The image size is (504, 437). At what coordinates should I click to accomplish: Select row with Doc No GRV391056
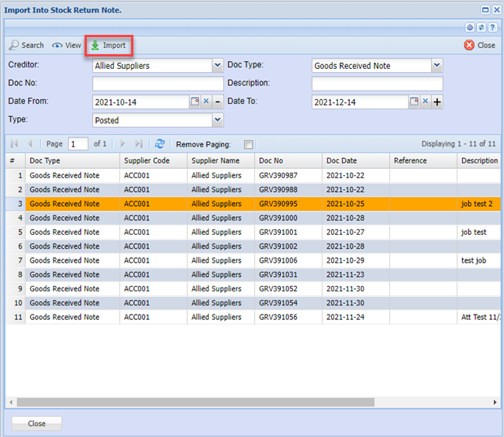278,317
